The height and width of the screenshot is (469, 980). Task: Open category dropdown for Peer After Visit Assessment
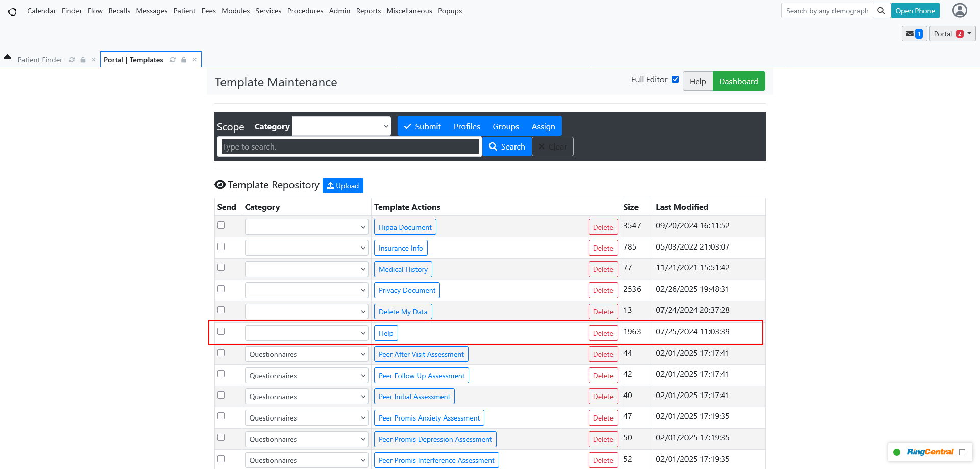[x=307, y=354]
